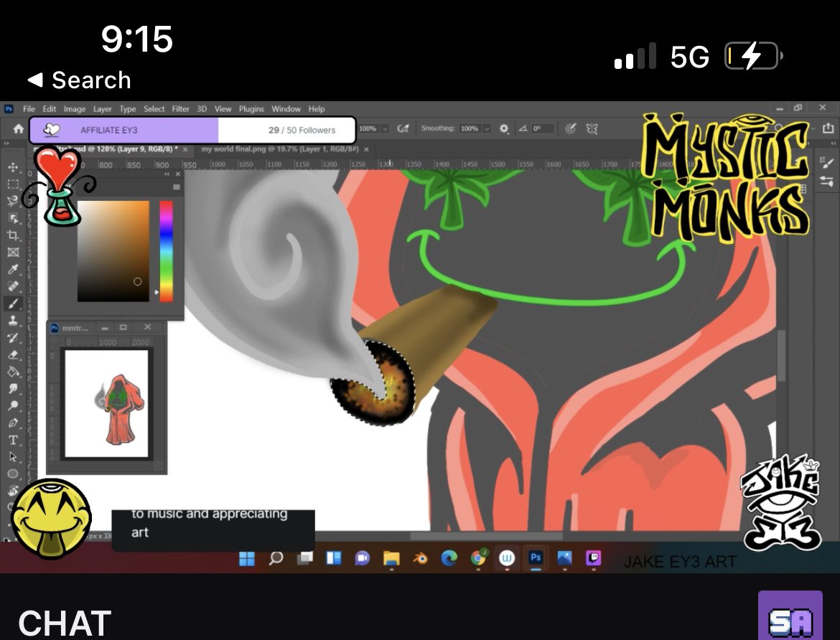Open the Filter menu
The height and width of the screenshot is (640, 840).
point(180,109)
